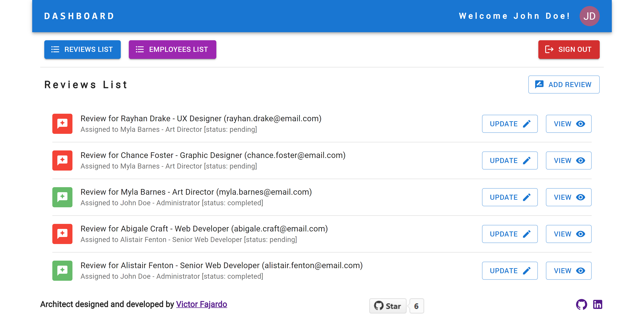Open the Employees List section
Screen dimensions: 644x322
[172, 49]
